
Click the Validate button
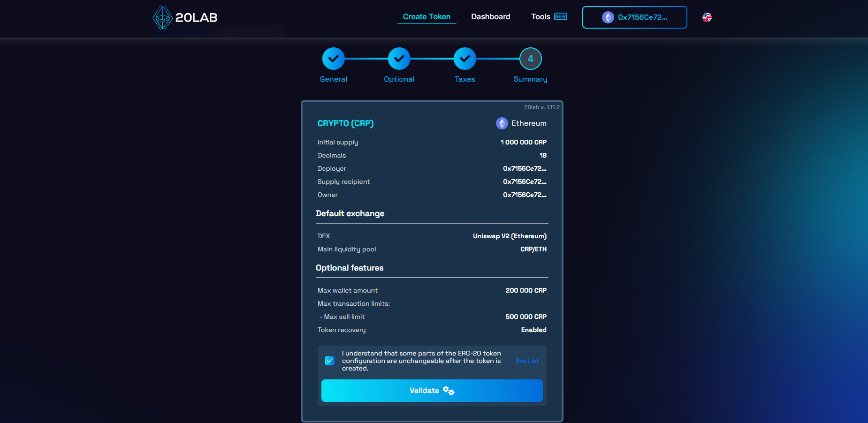[432, 391]
